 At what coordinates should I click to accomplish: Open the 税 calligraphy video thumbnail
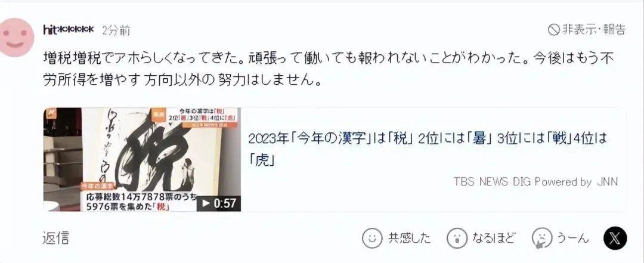click(142, 159)
